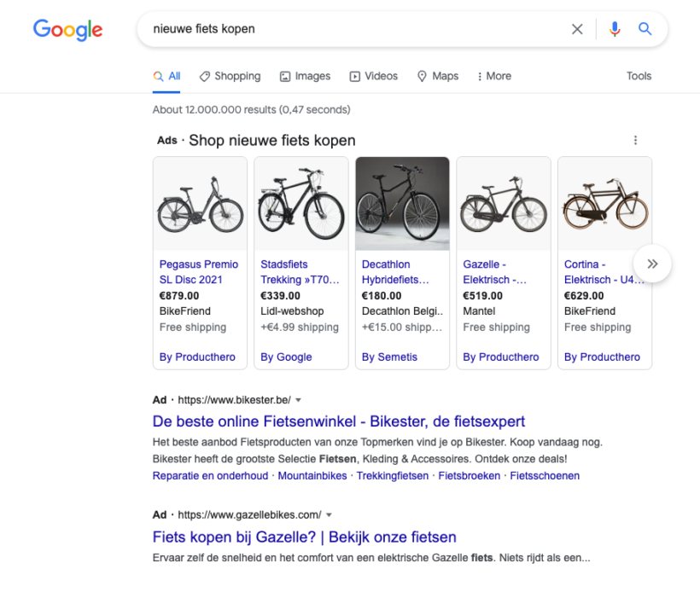
Task: Open 'De beste online Fietsenwinkel - Bikester' ad
Action: [339, 421]
